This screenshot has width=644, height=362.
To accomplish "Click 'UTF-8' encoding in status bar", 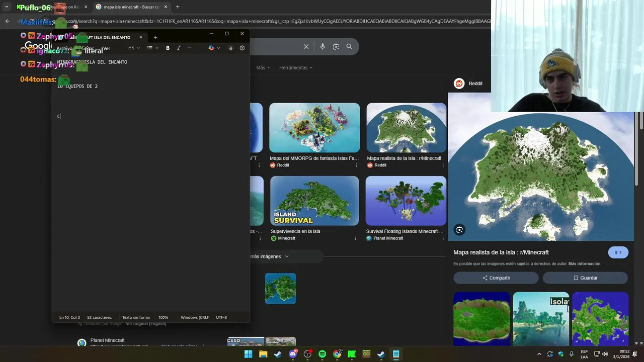I will [x=221, y=317].
